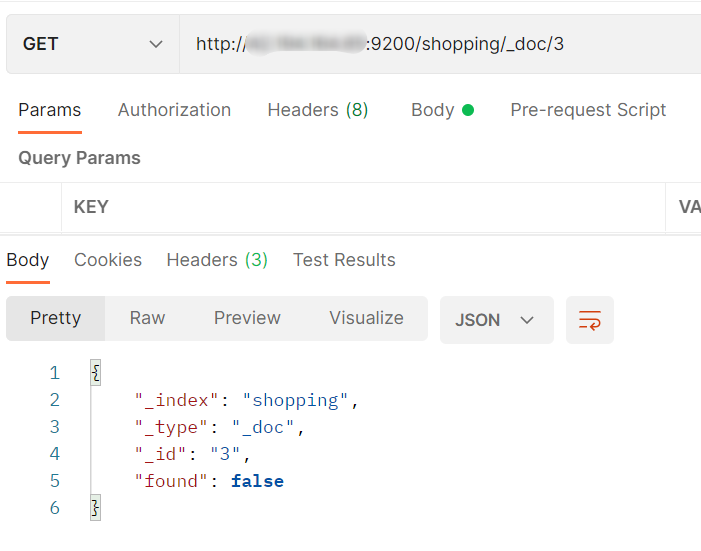This screenshot has height=551, width=701.
Task: Select the Visualize view button
Action: tap(366, 318)
